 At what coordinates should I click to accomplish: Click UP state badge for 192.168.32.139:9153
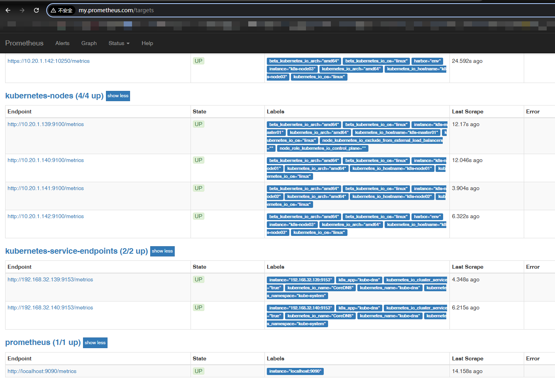click(x=198, y=279)
